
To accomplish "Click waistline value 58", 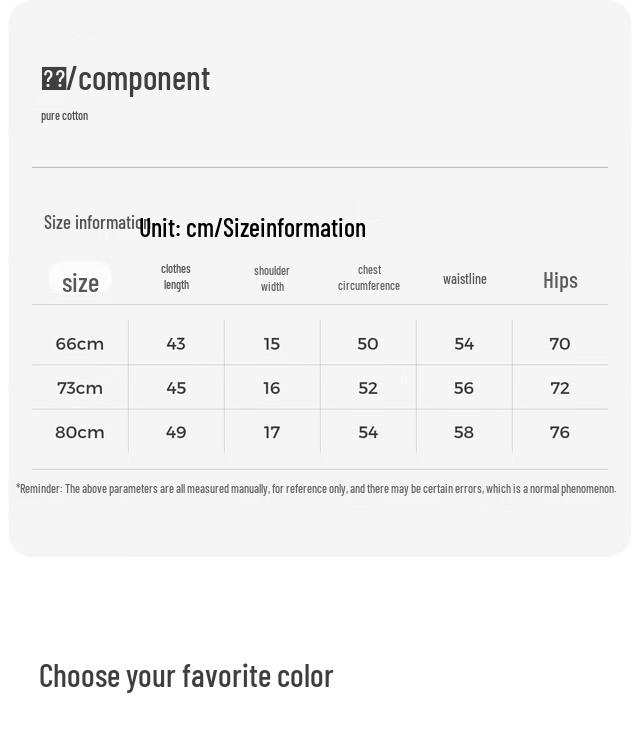I will point(463,432).
